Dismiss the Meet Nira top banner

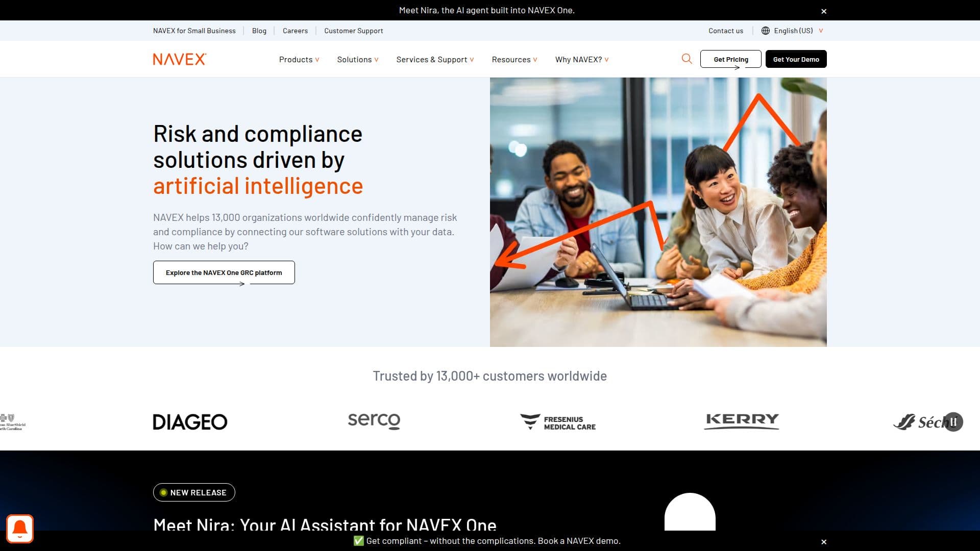click(x=823, y=11)
